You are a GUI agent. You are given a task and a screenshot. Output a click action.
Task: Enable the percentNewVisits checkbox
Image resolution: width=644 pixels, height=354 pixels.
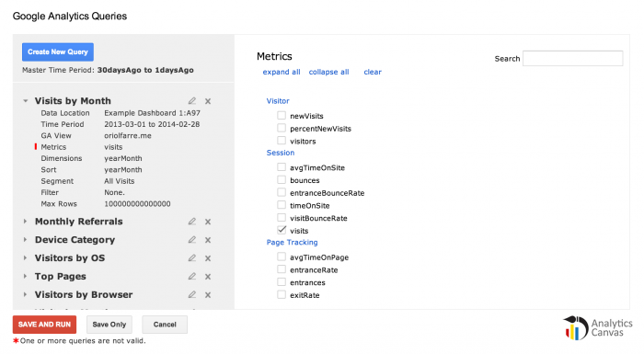[282, 128]
